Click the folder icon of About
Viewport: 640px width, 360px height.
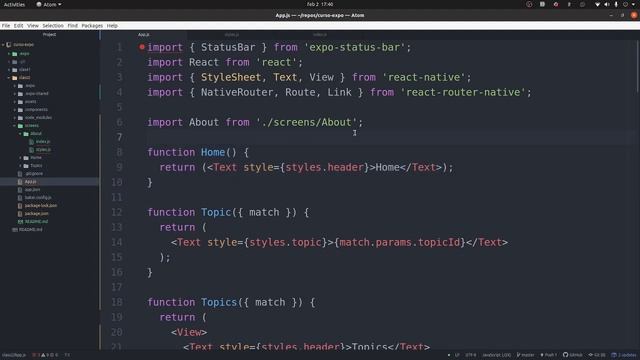tap(26, 133)
